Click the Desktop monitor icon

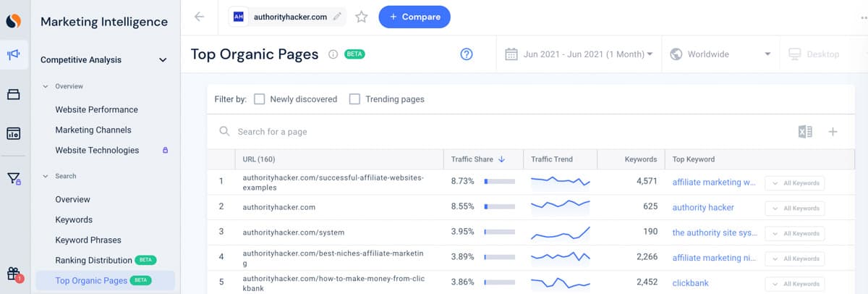click(x=795, y=54)
